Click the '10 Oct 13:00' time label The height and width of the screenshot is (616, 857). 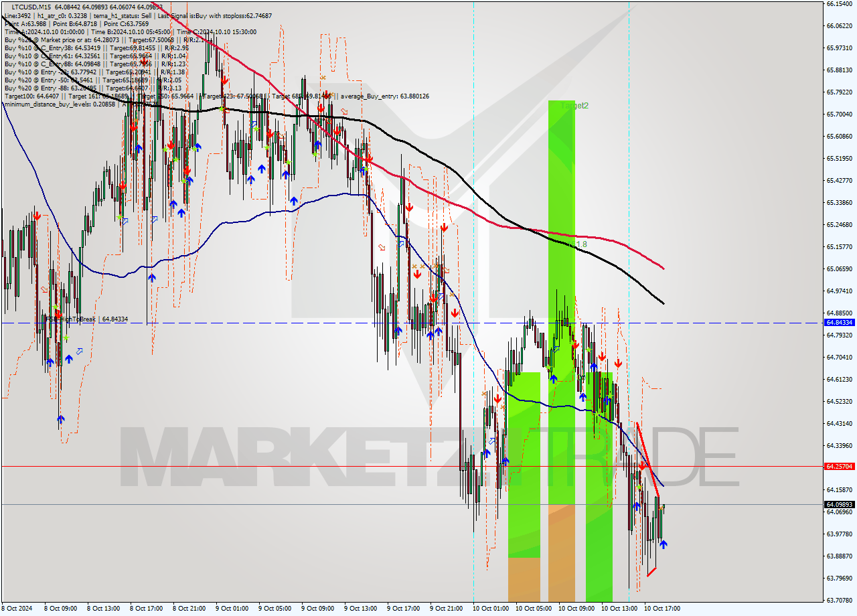[618, 609]
